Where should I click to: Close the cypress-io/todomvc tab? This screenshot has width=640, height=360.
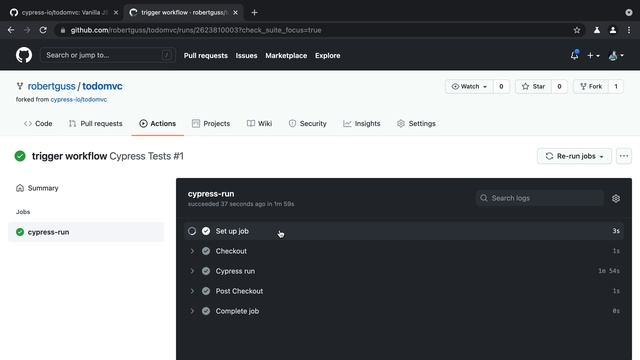pos(116,13)
